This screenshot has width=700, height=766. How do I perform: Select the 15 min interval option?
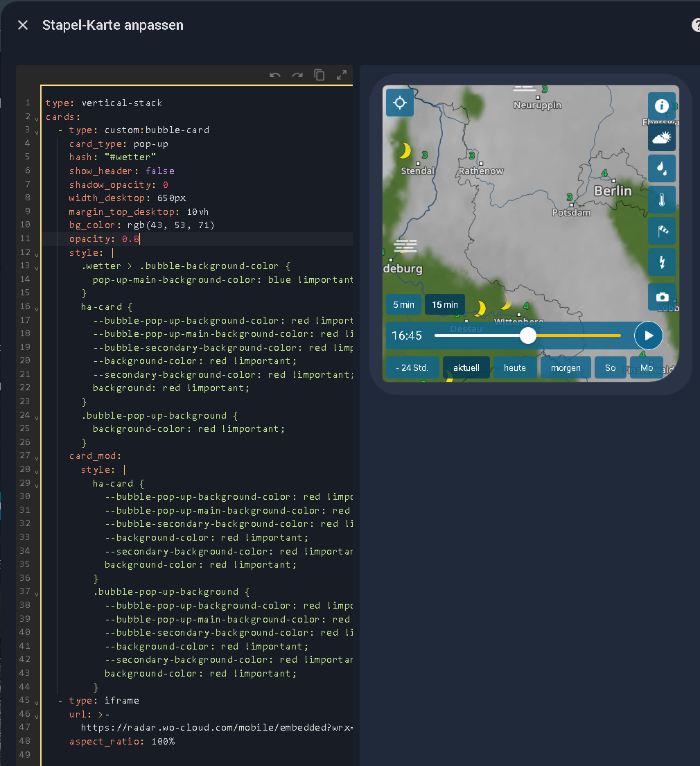(445, 304)
